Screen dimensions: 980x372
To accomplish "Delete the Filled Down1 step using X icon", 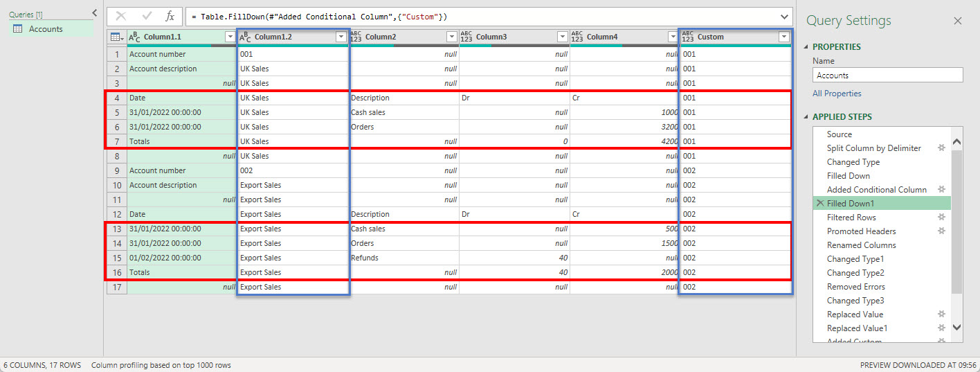I will click(x=820, y=204).
